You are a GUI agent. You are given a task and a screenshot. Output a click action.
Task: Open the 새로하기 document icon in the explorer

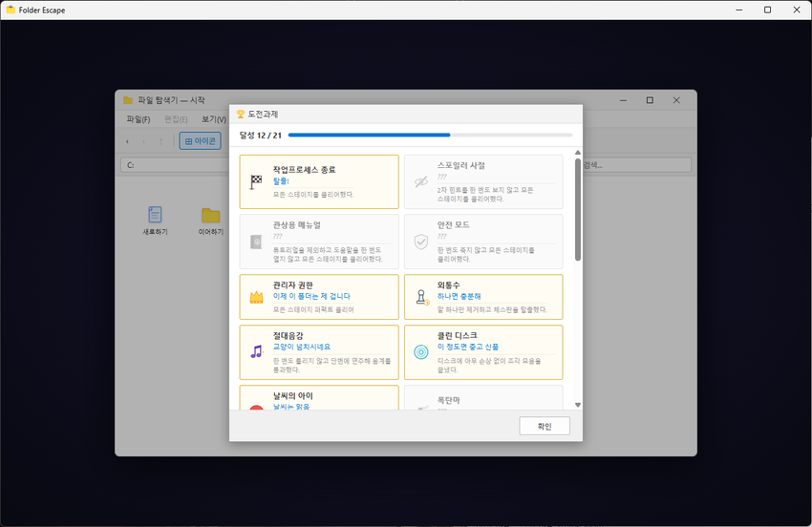pyautogui.click(x=155, y=214)
